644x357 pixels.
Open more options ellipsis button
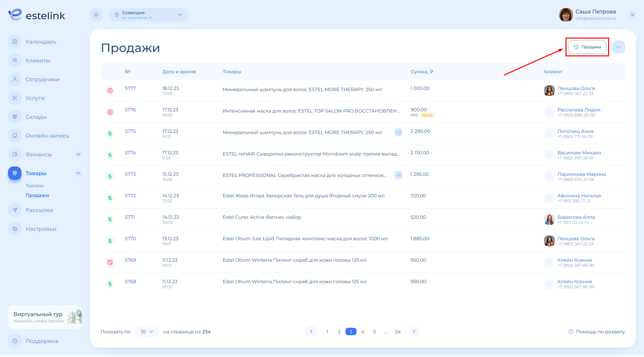point(618,47)
